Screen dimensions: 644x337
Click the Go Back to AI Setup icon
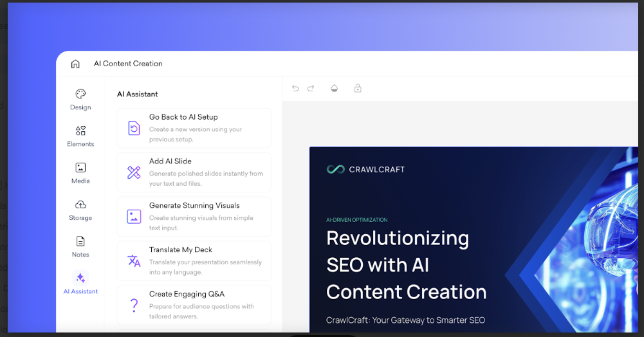[134, 128]
